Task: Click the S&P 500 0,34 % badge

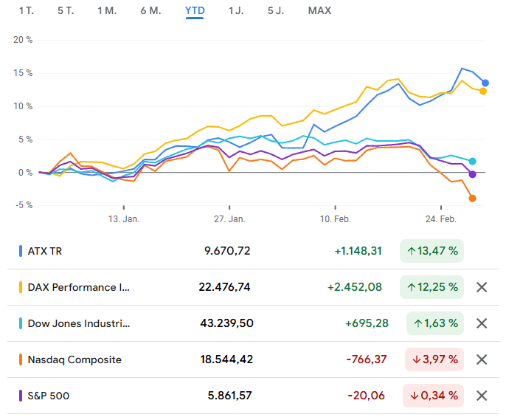Action: pyautogui.click(x=433, y=396)
